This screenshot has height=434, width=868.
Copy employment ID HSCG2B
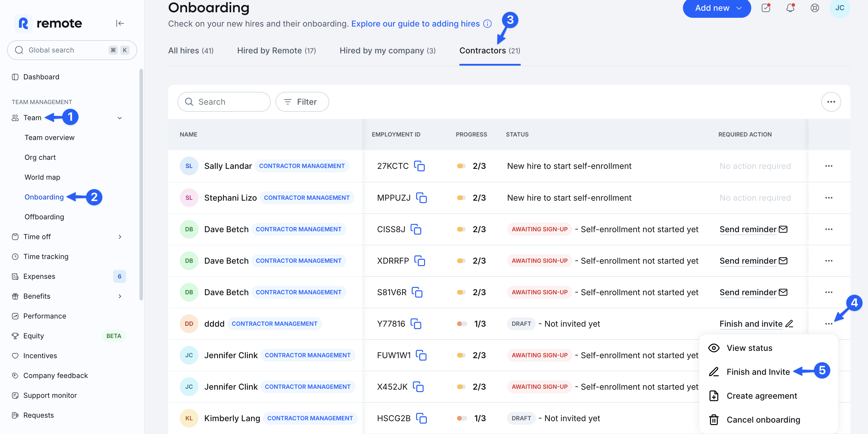point(421,418)
